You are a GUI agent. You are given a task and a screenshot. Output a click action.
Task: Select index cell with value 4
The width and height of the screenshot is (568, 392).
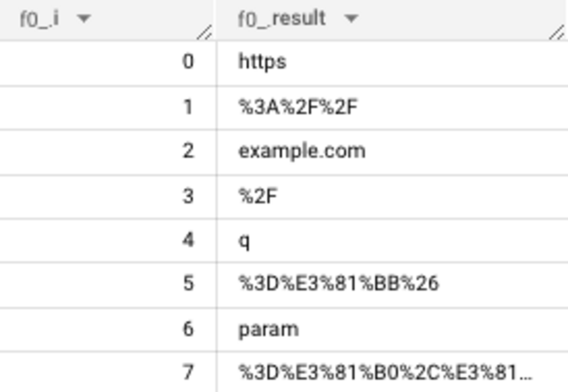click(x=187, y=240)
